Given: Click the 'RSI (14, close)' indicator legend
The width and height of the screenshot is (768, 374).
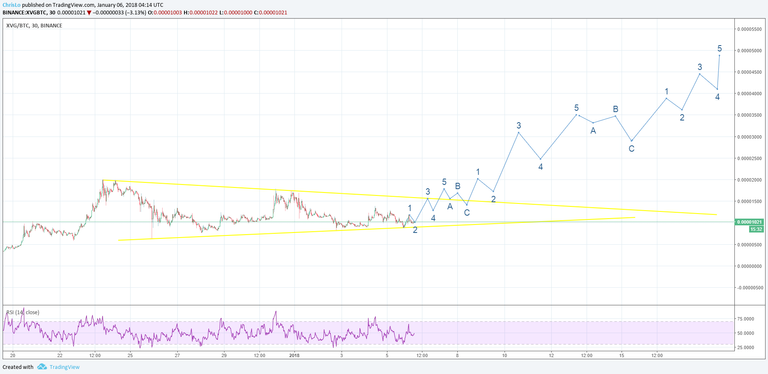Looking at the screenshot, I should pos(23,312).
